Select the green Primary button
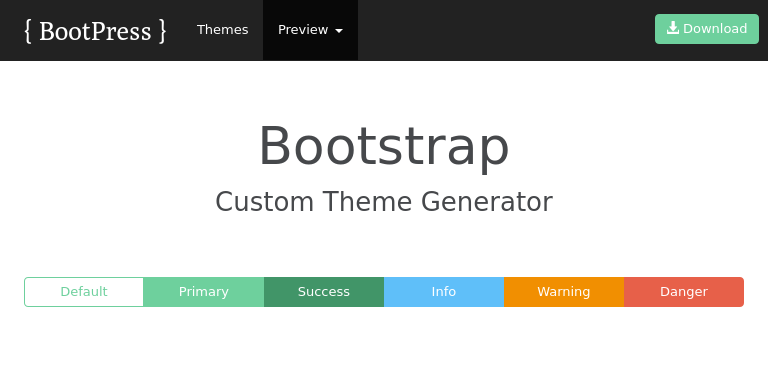This screenshot has height=384, width=768. coord(204,292)
